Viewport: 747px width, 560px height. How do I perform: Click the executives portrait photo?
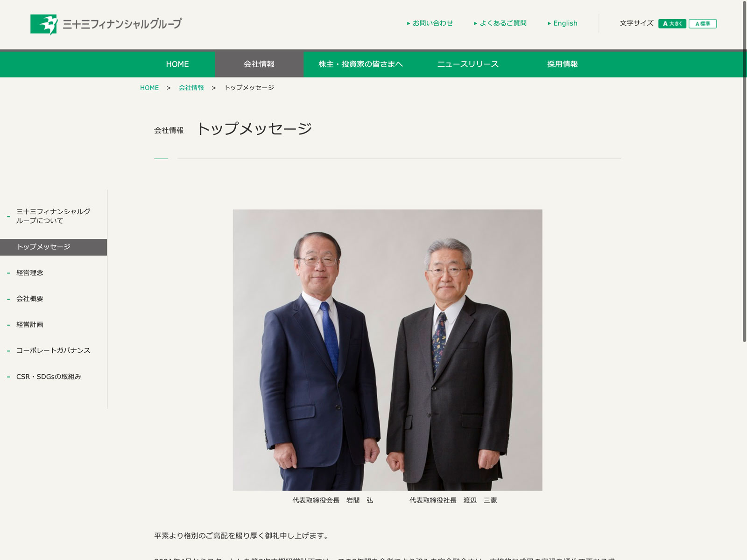[388, 350]
